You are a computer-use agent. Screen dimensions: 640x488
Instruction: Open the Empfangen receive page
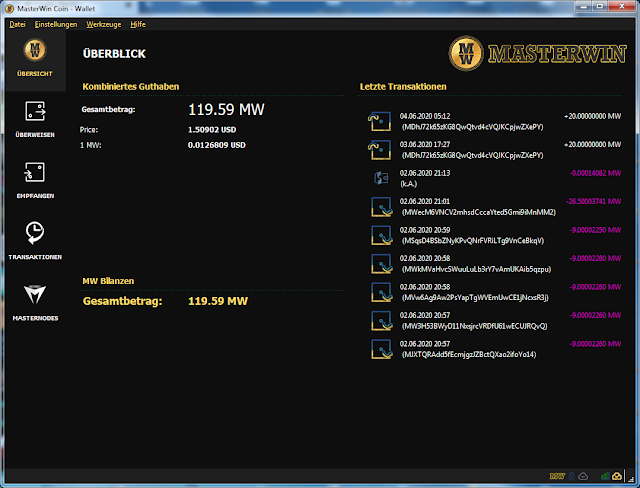(x=35, y=180)
